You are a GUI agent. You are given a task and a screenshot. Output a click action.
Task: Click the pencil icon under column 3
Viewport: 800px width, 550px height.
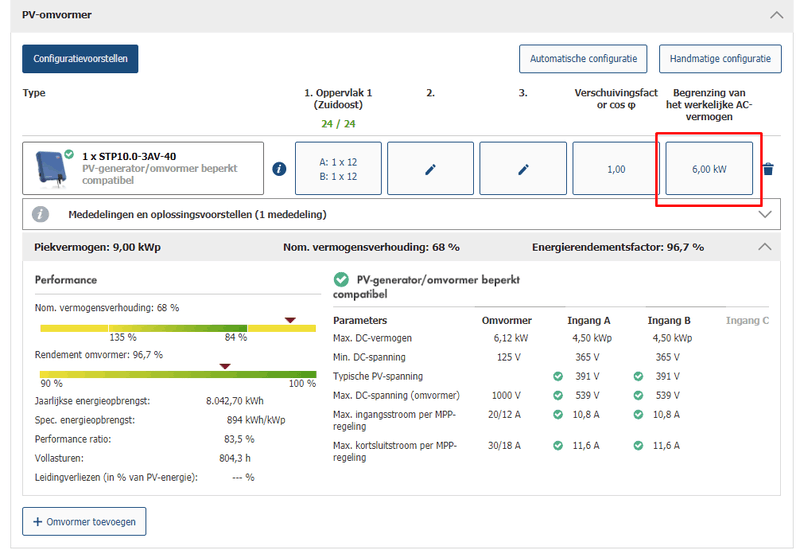point(523,169)
